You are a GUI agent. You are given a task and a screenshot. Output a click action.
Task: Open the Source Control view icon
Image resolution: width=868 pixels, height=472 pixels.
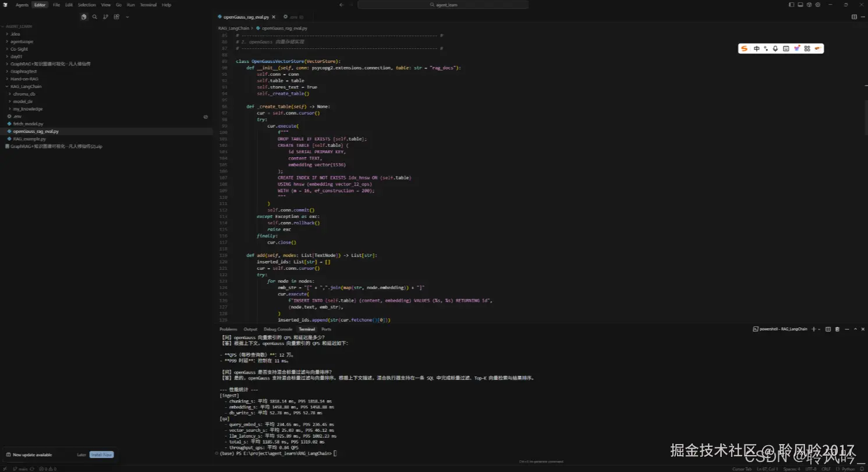tap(105, 17)
